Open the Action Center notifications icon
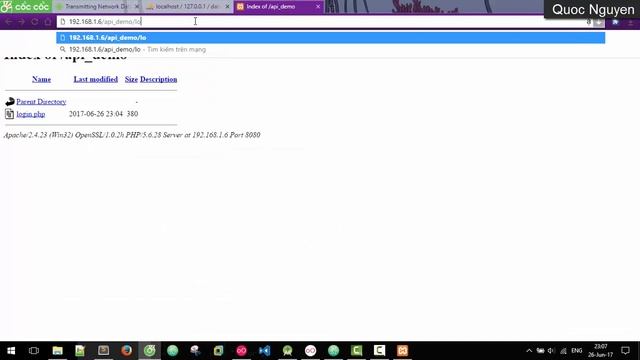Image resolution: width=640 pixels, height=360 pixels. 625,351
